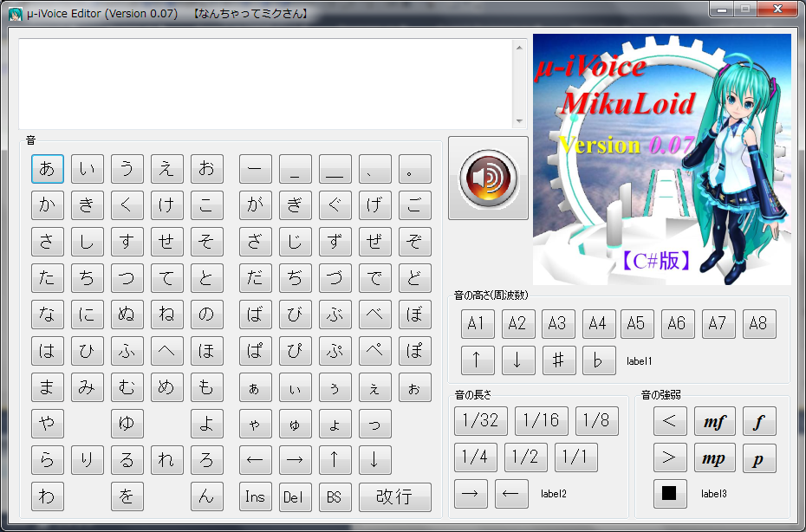This screenshot has width=806, height=532.
Task: Insert the small っ character
Action: (374, 423)
